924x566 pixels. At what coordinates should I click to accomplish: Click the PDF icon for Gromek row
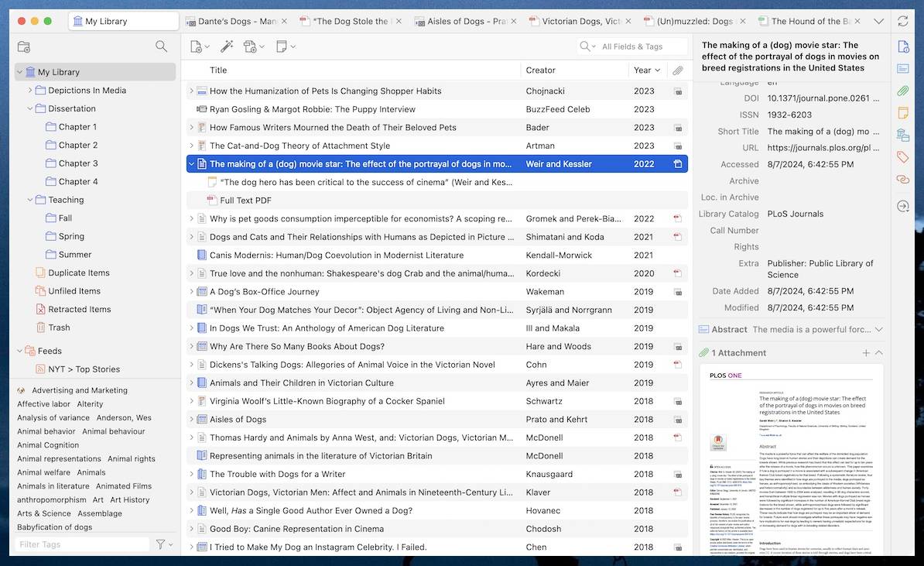[x=678, y=219]
